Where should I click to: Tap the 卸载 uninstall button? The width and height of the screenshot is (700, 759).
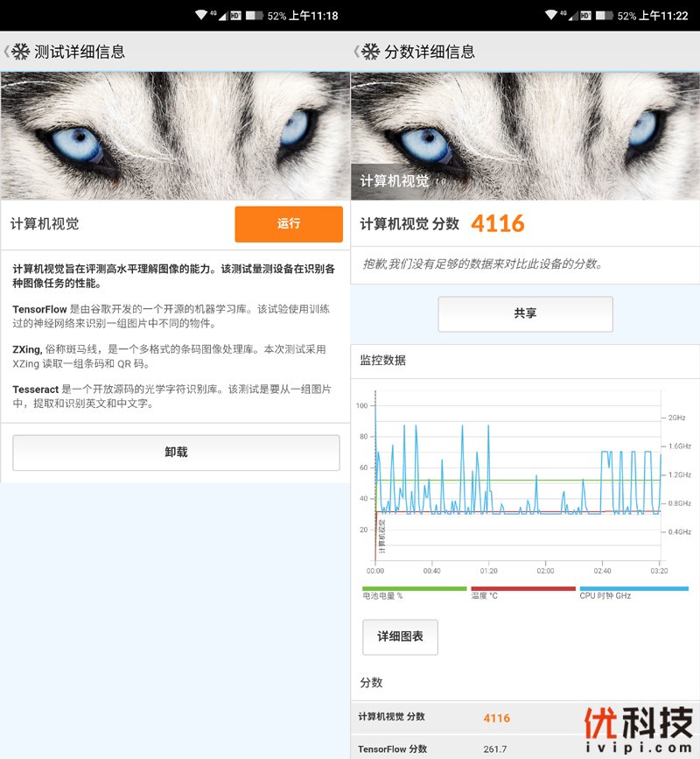(176, 452)
